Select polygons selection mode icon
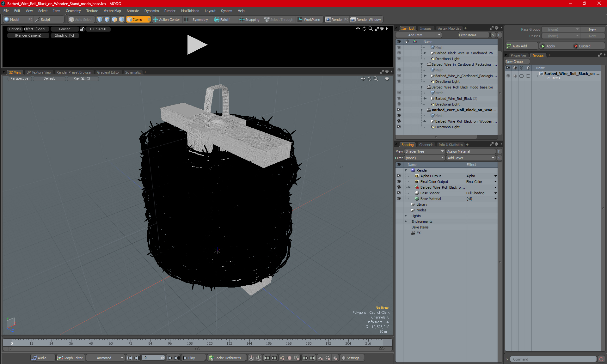The width and height of the screenshot is (607, 364). pyautogui.click(x=114, y=20)
